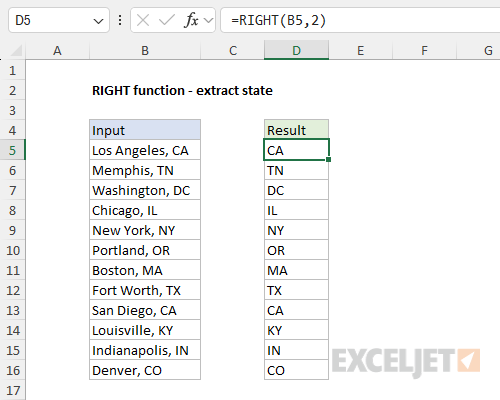Select result cell 'CO'
This screenshot has width=500, height=400.
click(x=296, y=370)
